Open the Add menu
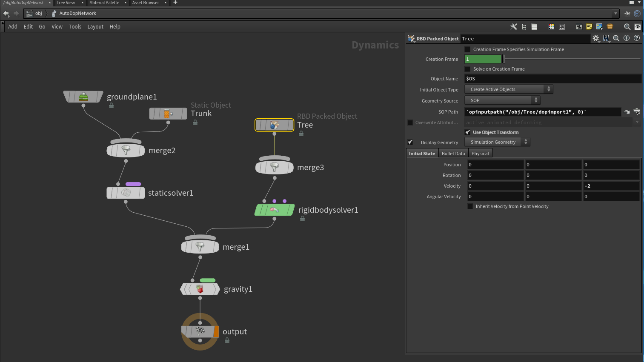Screen dimensions: 644x362 point(13,26)
